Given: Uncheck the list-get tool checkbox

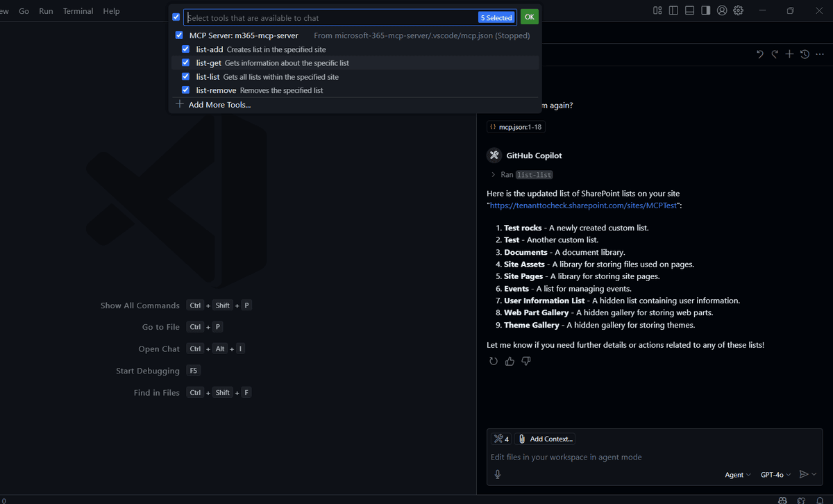Looking at the screenshot, I should pos(185,62).
